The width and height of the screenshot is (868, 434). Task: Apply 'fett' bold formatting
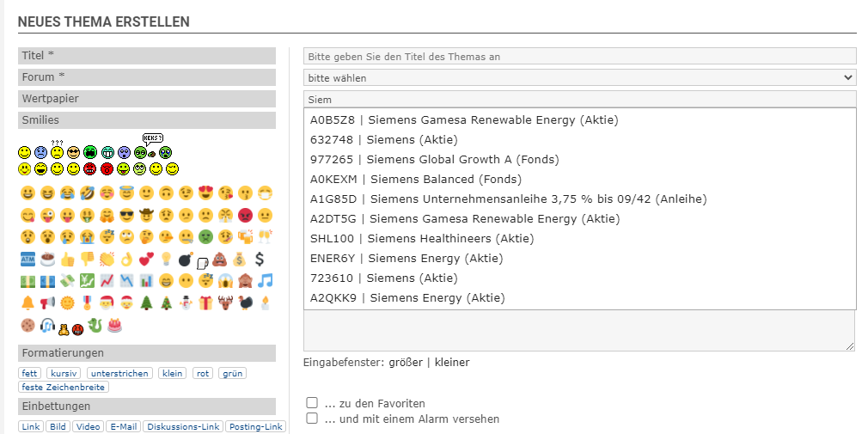pos(30,373)
